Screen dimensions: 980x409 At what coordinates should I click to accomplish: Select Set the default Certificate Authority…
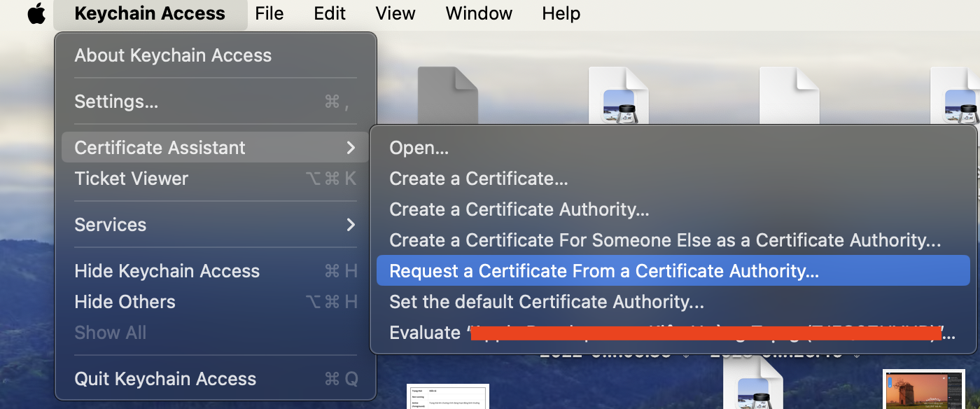click(x=673, y=302)
